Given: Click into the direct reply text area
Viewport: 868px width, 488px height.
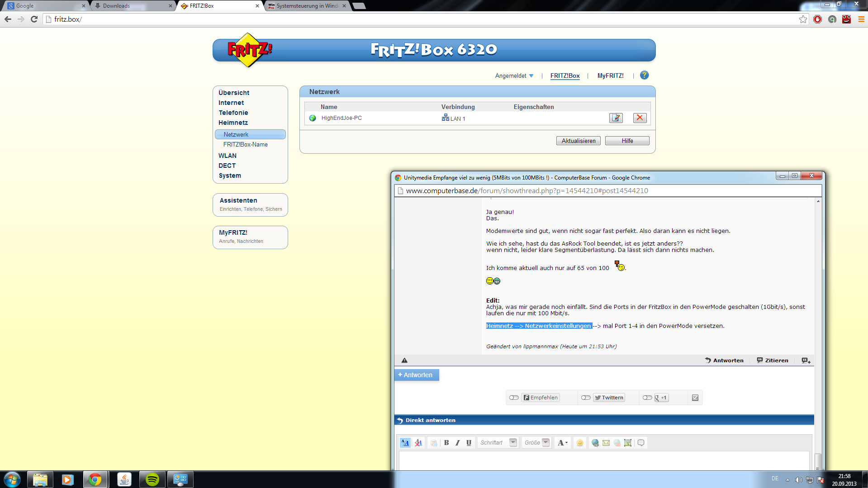Looking at the screenshot, I should 604,460.
